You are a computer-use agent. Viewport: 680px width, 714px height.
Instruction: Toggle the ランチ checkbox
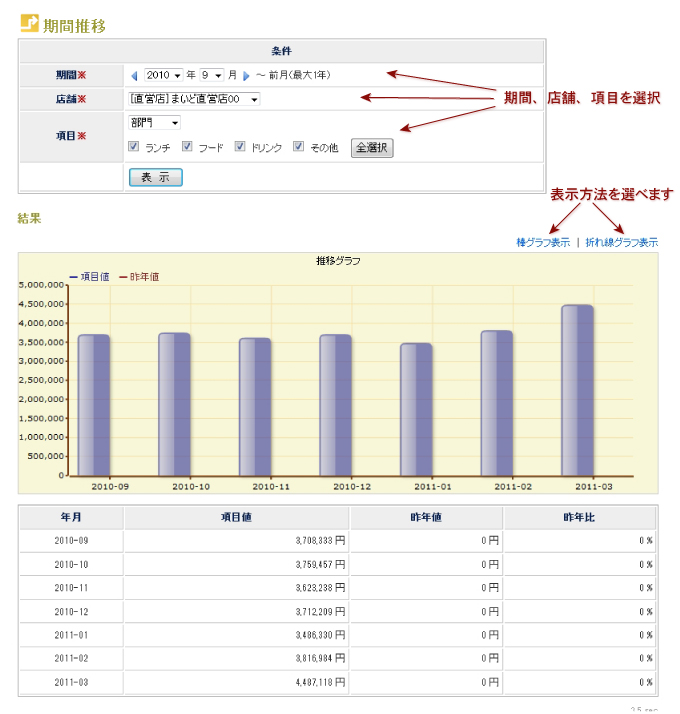(x=133, y=146)
